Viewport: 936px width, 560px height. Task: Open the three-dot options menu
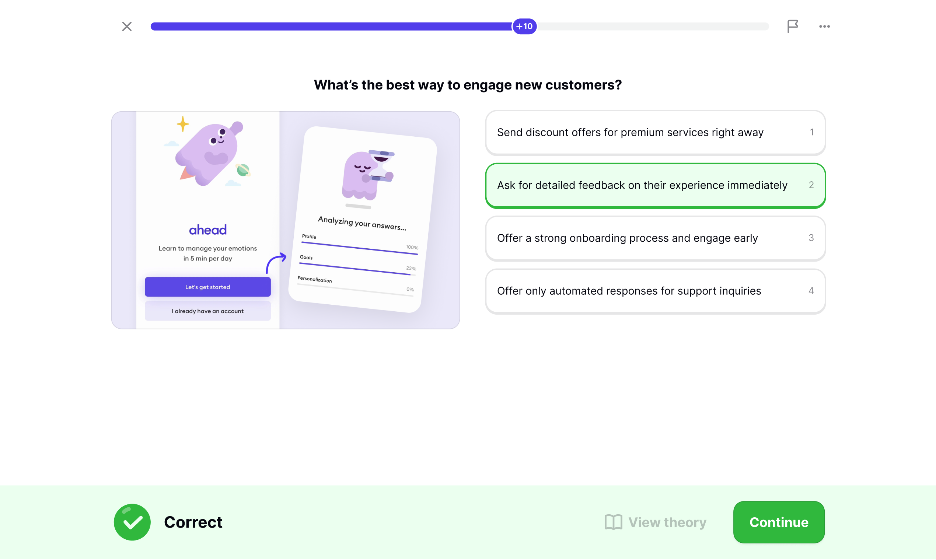click(x=824, y=26)
